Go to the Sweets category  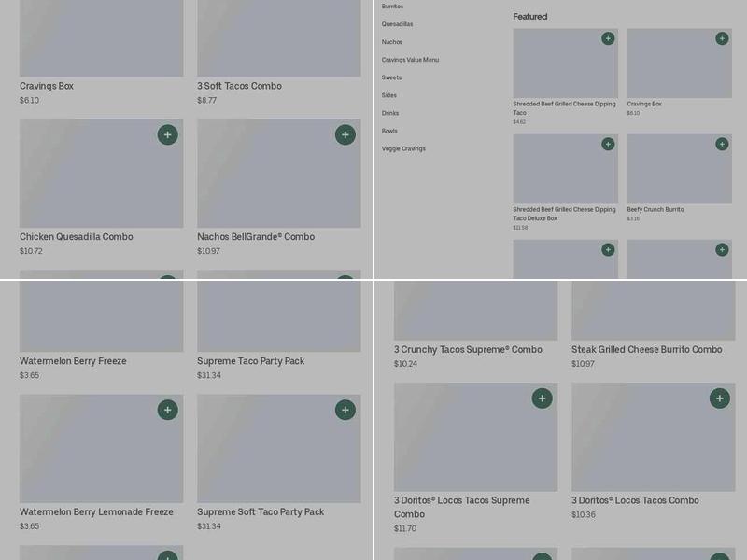(391, 77)
